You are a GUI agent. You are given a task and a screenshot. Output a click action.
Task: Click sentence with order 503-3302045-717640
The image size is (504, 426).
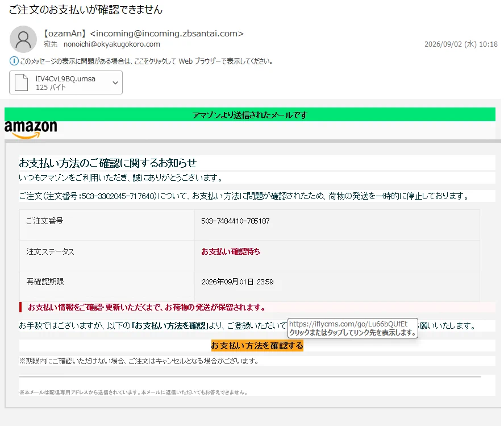(244, 196)
